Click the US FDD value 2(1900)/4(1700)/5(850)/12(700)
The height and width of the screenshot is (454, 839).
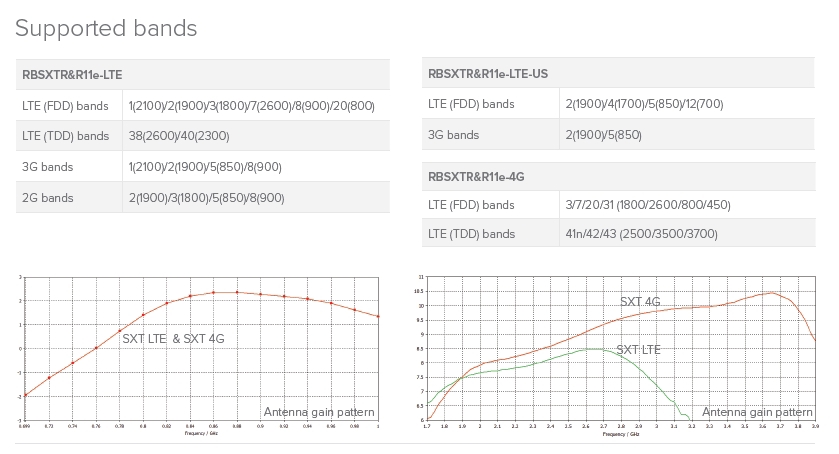click(644, 104)
